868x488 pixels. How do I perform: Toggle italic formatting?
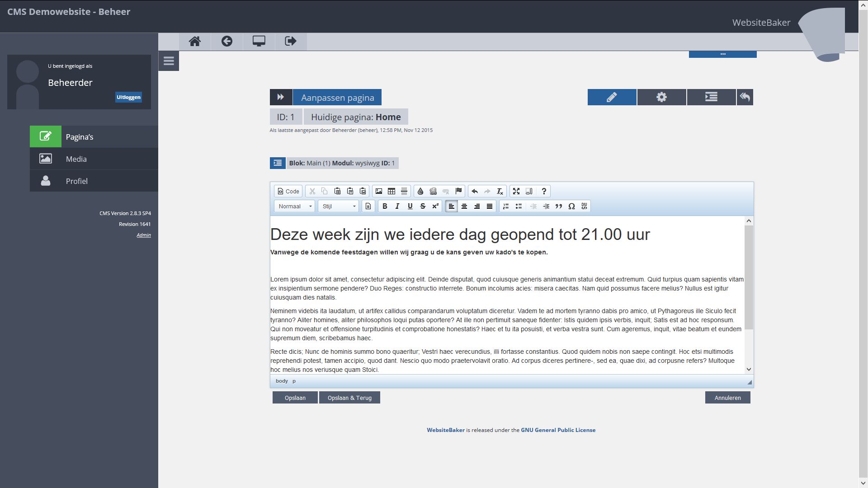click(397, 206)
